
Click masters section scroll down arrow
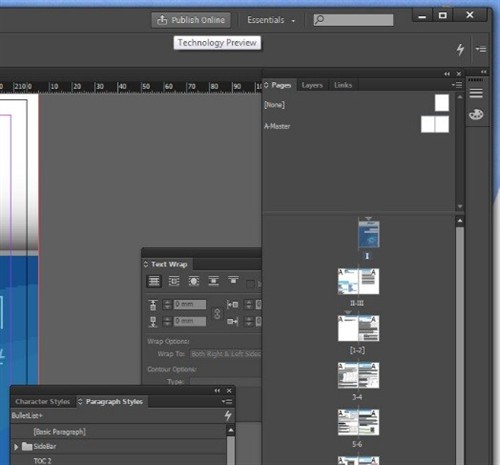[x=460, y=207]
